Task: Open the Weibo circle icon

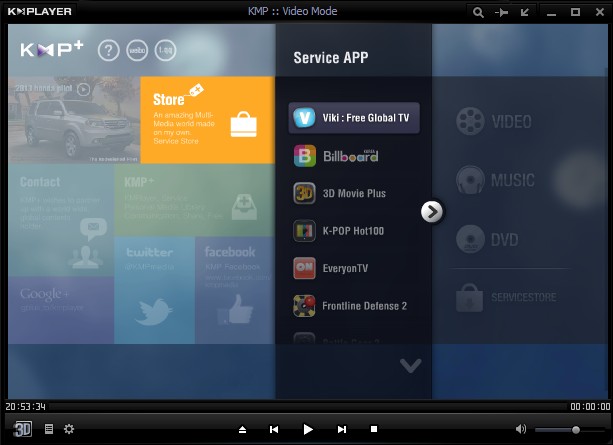Action: (137, 50)
